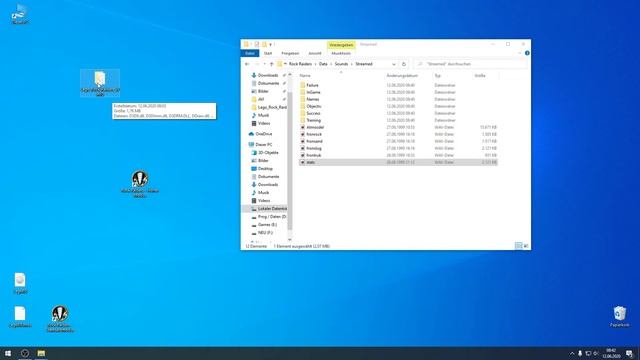Open recent locations dropdown beside forward arrow

click(264, 64)
